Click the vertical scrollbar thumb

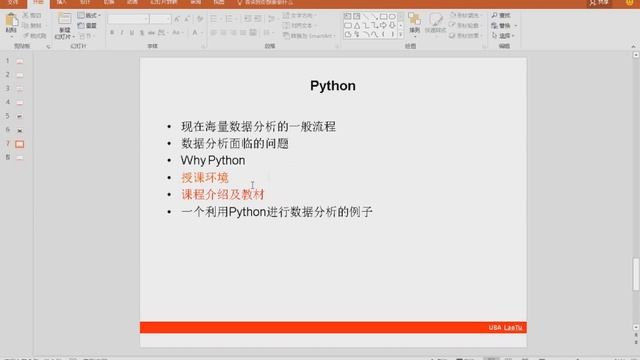[x=636, y=274]
